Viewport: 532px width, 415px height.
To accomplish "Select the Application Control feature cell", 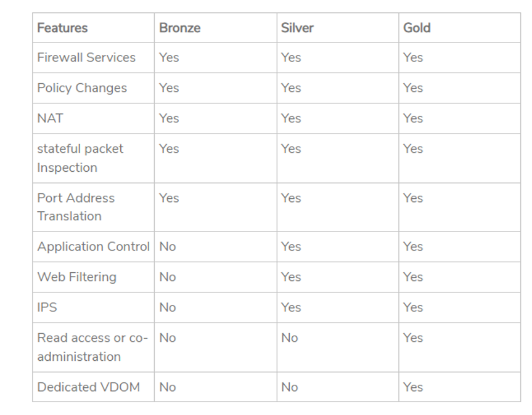I will (93, 246).
